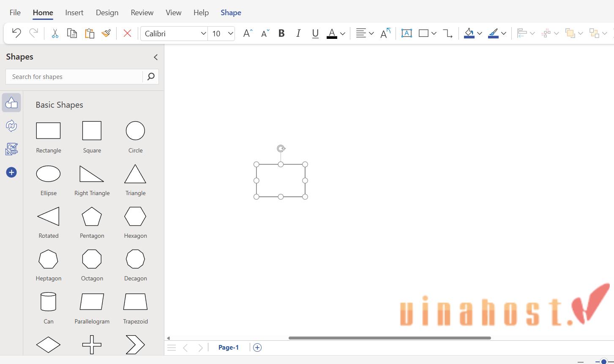Select the Rectangle shape
Screen dimensions: 614x364
point(48,131)
